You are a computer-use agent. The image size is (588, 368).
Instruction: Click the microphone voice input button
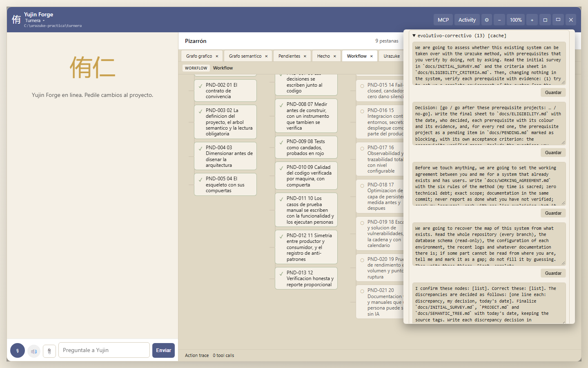click(x=18, y=350)
